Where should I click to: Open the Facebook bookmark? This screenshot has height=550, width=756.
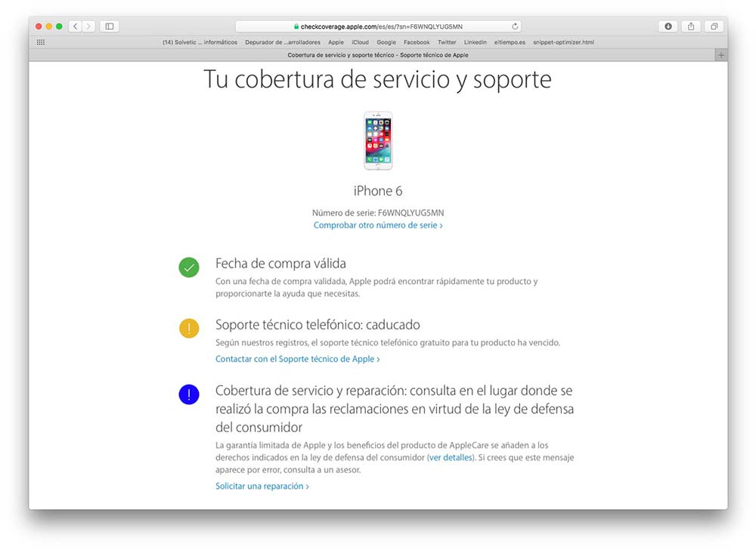click(417, 42)
